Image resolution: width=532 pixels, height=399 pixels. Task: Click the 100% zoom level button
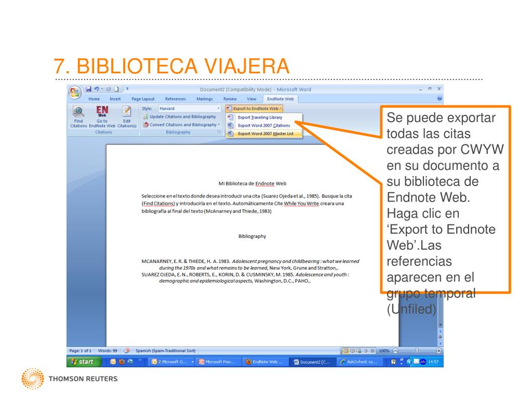[384, 351]
